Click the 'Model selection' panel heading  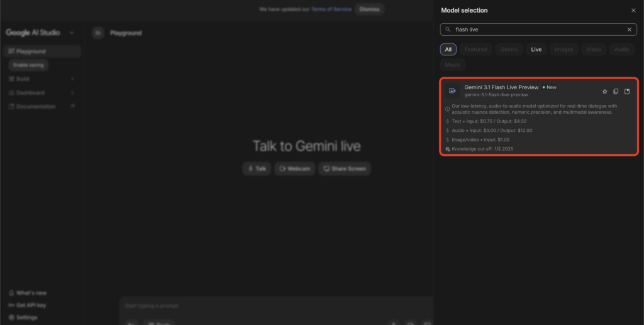464,10
